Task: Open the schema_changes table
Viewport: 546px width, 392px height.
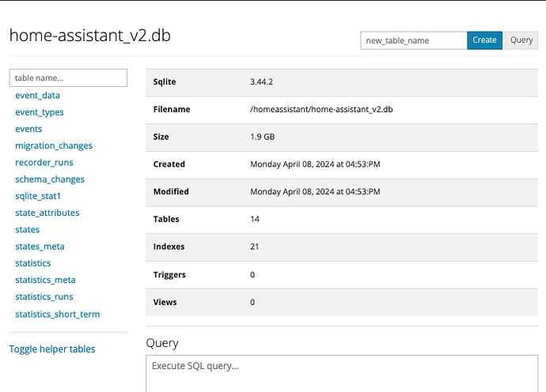Action: point(50,179)
